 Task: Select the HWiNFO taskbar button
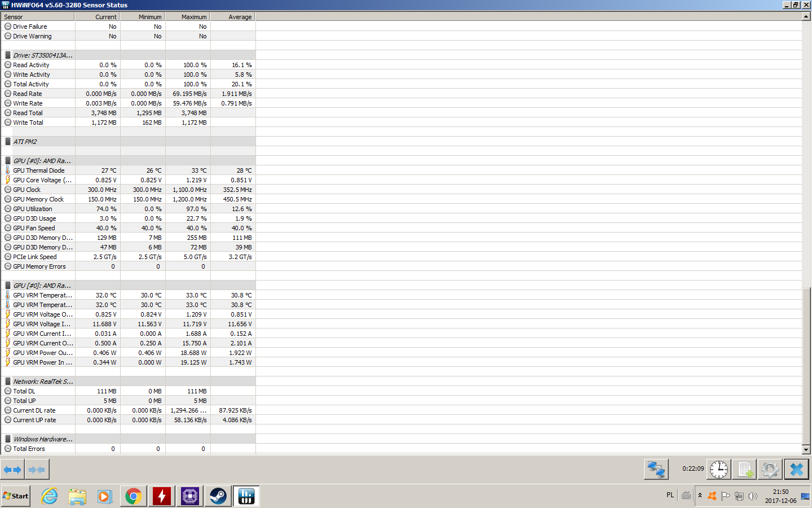(246, 496)
